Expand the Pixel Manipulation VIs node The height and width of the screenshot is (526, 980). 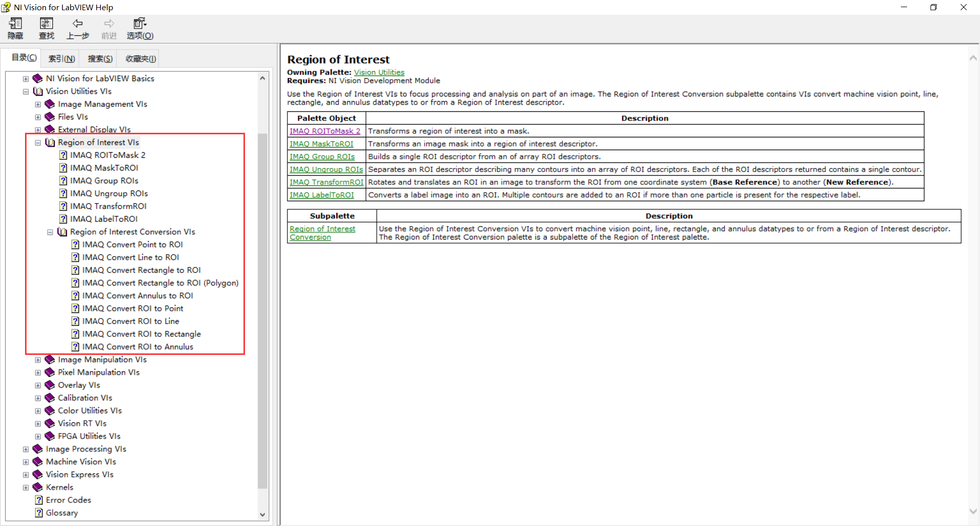tap(38, 372)
